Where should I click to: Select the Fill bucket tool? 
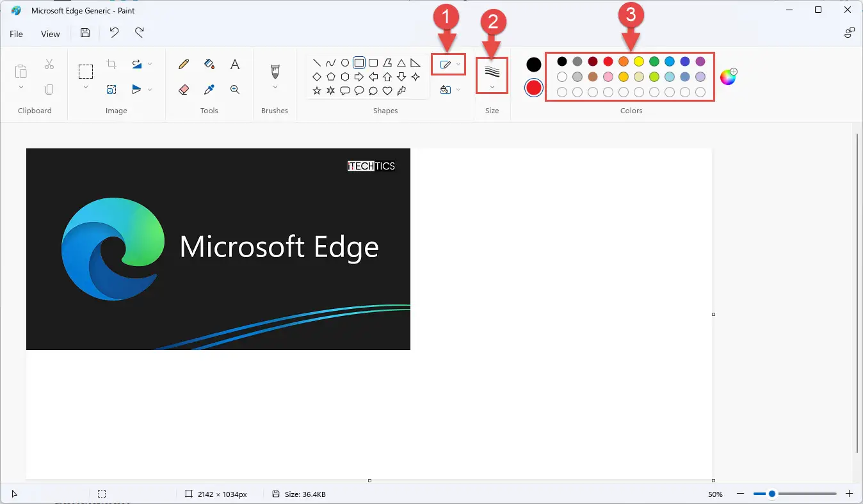point(209,64)
